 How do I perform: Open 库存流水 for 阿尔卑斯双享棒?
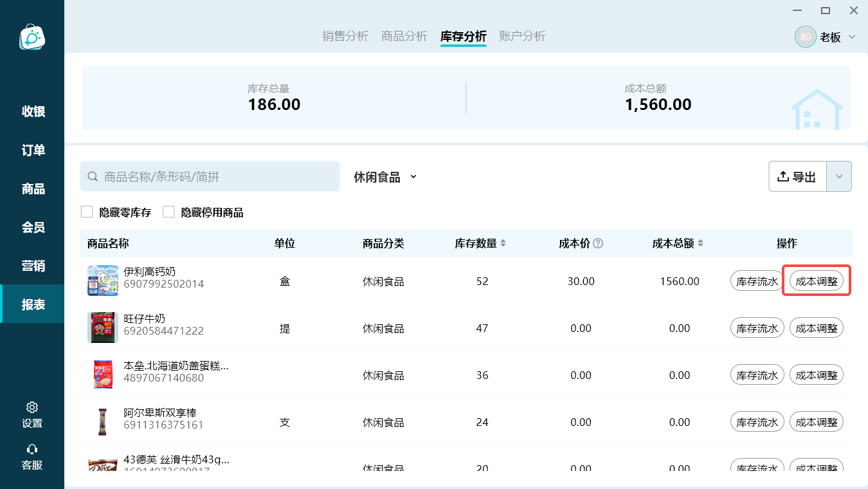[757, 421]
